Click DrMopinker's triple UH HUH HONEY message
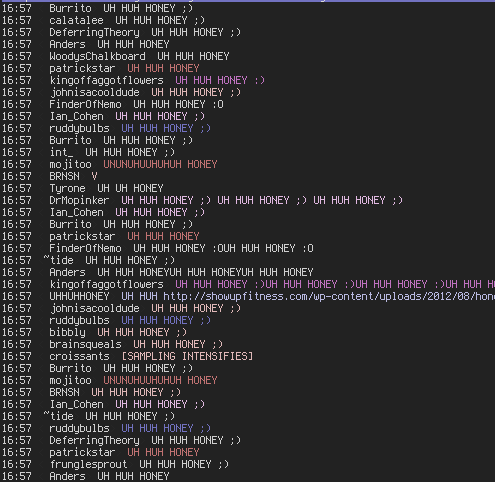 point(262,200)
